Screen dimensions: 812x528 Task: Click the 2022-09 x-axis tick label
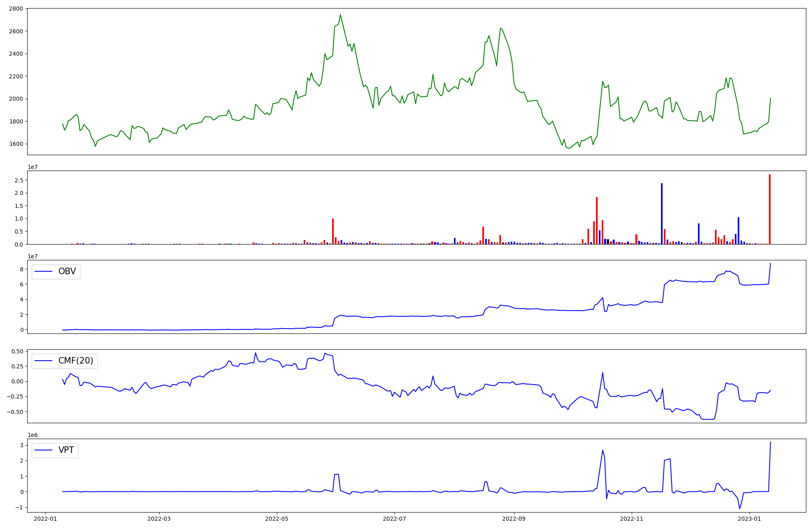(514, 519)
